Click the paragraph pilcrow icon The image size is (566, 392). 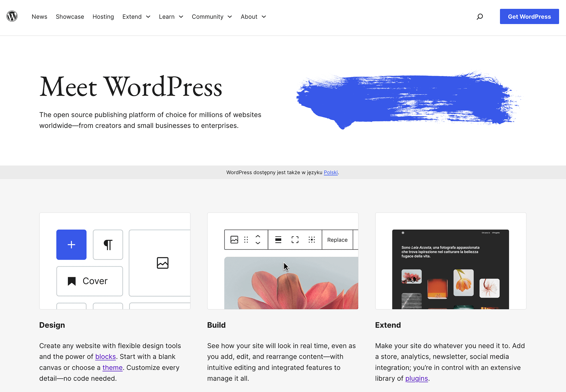[x=108, y=245]
